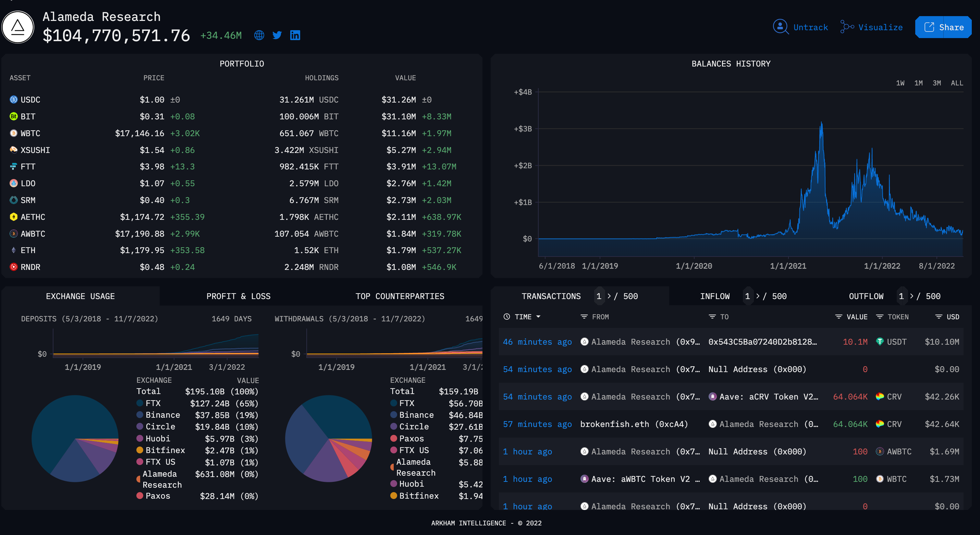Click the LDO token icon in portfolio
Image resolution: width=980 pixels, height=535 pixels.
pos(14,183)
